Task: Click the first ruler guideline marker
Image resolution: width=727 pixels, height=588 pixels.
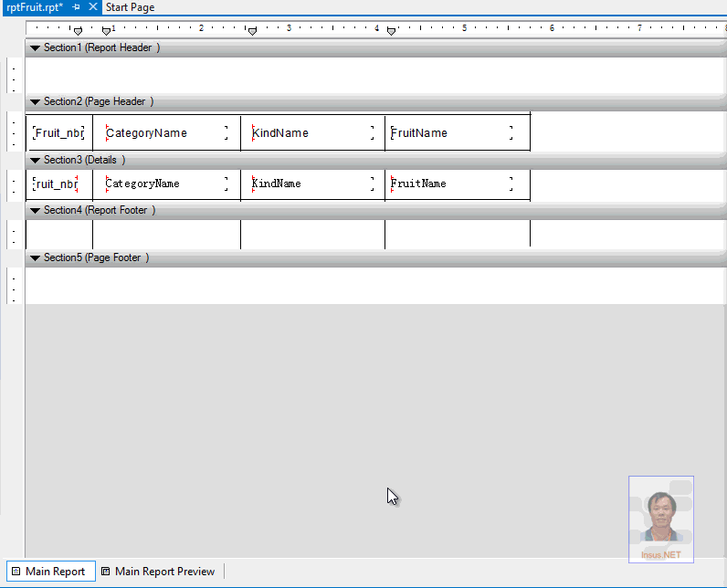Action: click(x=78, y=31)
